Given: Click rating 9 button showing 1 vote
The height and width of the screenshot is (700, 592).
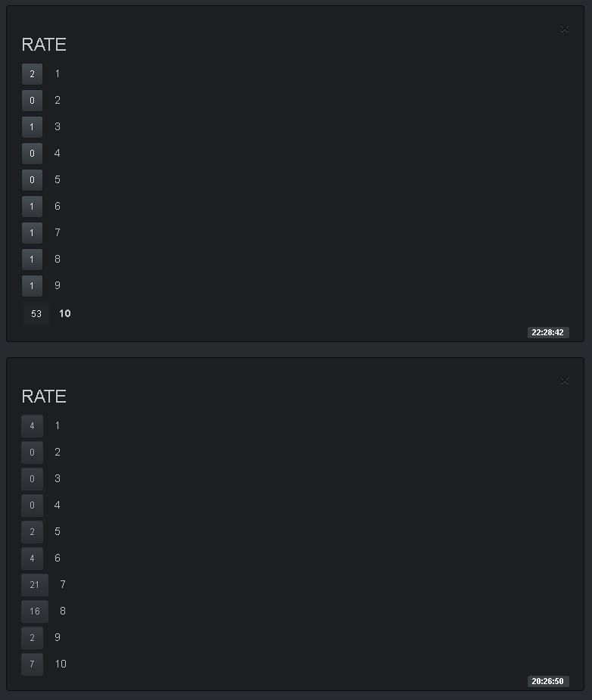Looking at the screenshot, I should tap(32, 286).
